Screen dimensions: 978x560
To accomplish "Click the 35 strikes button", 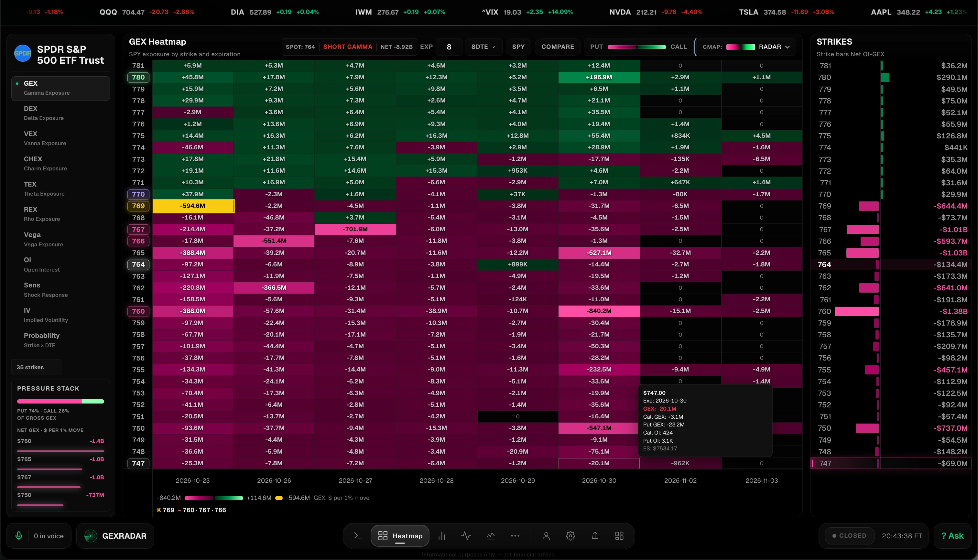I will (x=36, y=367).
